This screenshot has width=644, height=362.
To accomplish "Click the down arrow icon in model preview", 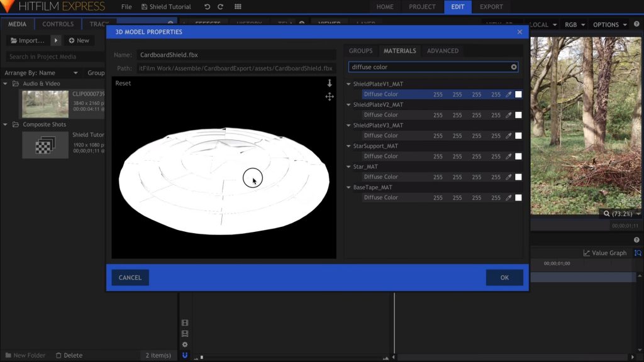I will pyautogui.click(x=329, y=83).
